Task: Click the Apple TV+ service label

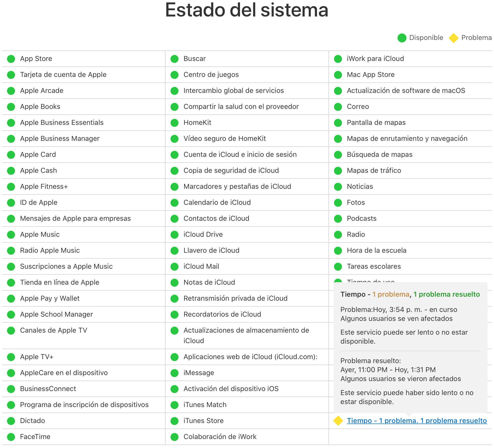Action: (37, 357)
